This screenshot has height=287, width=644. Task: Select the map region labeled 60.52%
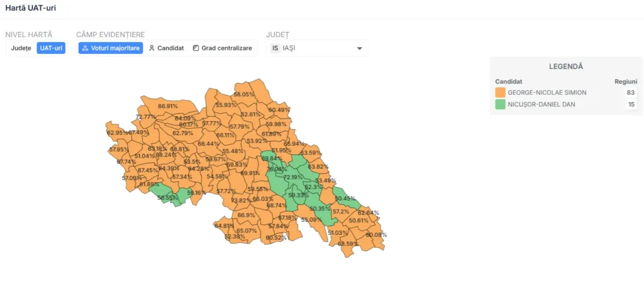coord(276,238)
